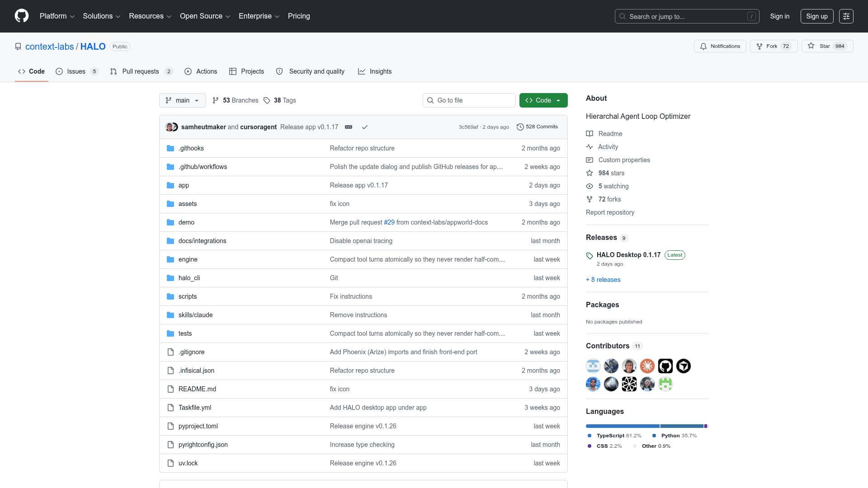Screen dimensions: 868x488
Task: Switch to the Issues tab
Action: coord(77,71)
